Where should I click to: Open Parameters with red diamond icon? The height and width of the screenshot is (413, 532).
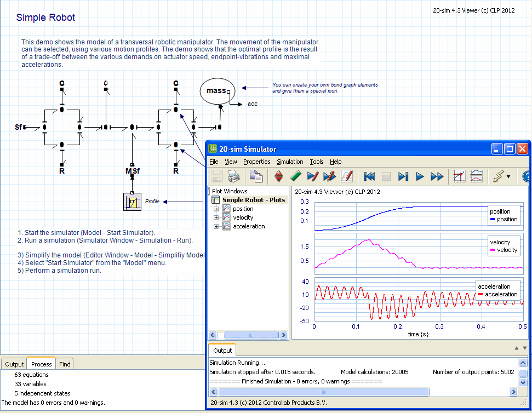click(x=278, y=176)
